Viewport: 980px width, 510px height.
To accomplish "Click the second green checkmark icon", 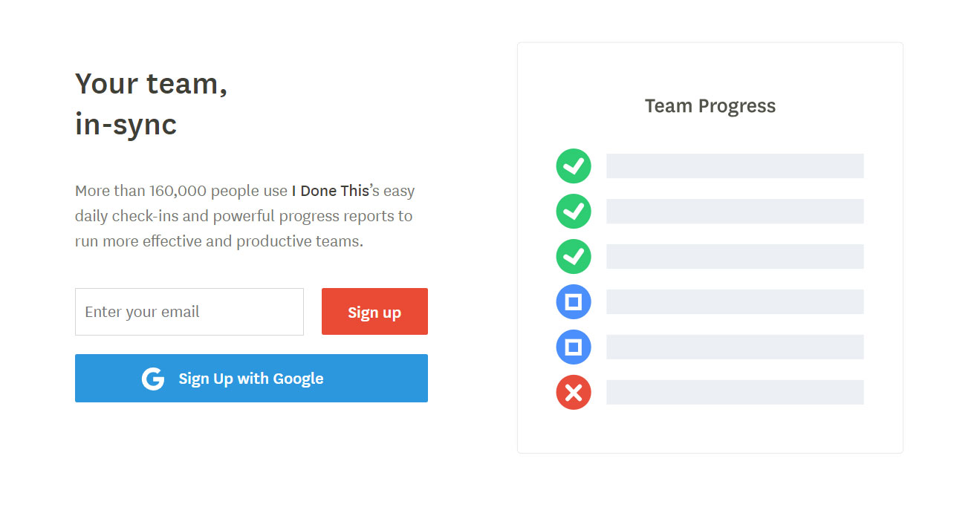I will tap(574, 212).
